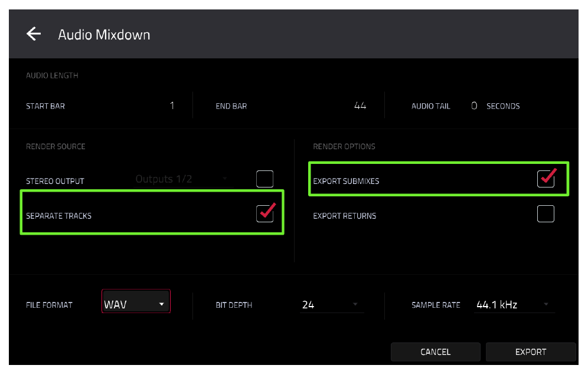Select the End Bar value 44
Image resolution: width=588 pixels, height=375 pixels.
(x=360, y=106)
